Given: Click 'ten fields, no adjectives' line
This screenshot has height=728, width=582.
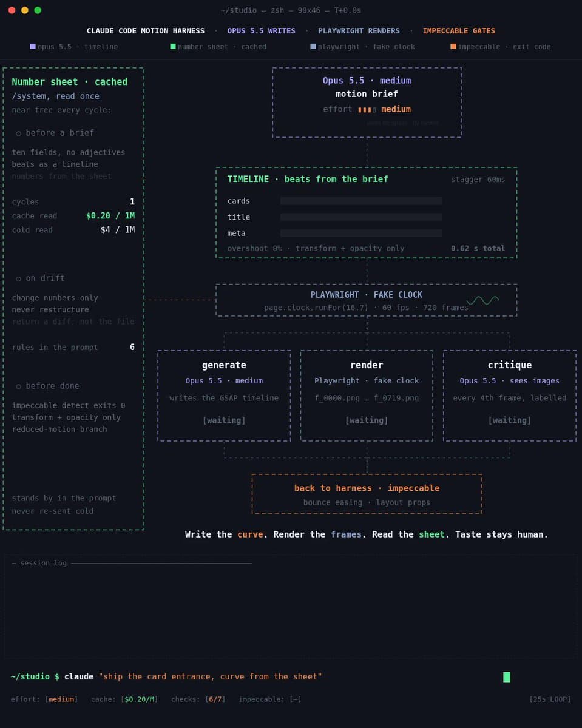Looking at the screenshot, I should (69, 152).
